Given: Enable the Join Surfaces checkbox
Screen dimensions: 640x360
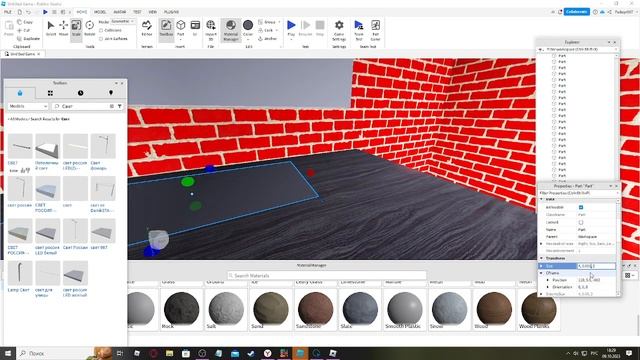Looking at the screenshot, I should point(101,39).
